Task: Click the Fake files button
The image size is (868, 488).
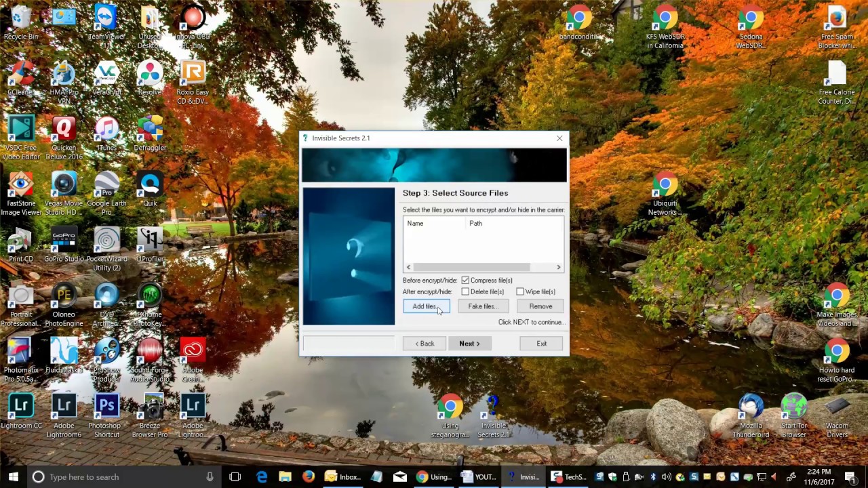Action: tap(483, 306)
